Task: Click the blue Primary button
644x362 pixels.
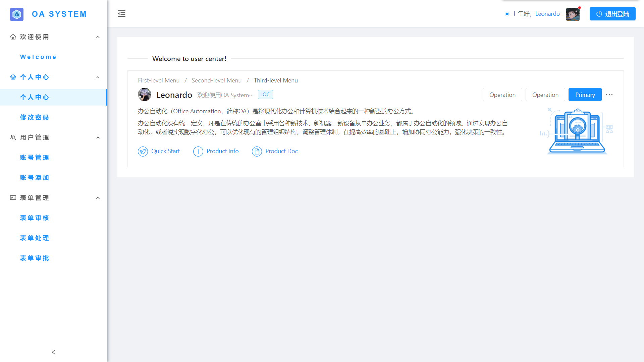Action: tap(585, 95)
